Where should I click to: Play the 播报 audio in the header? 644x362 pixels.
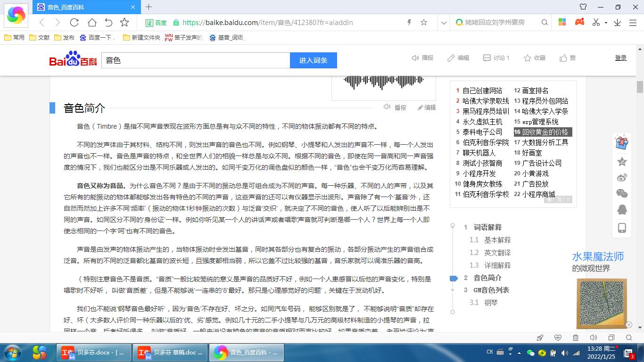[x=422, y=58]
